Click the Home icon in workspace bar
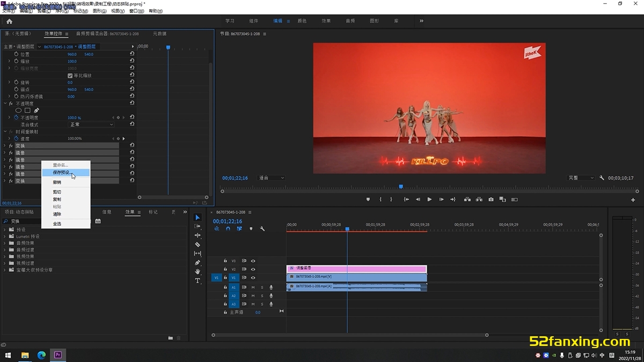This screenshot has height=362, width=644. pos(9,21)
